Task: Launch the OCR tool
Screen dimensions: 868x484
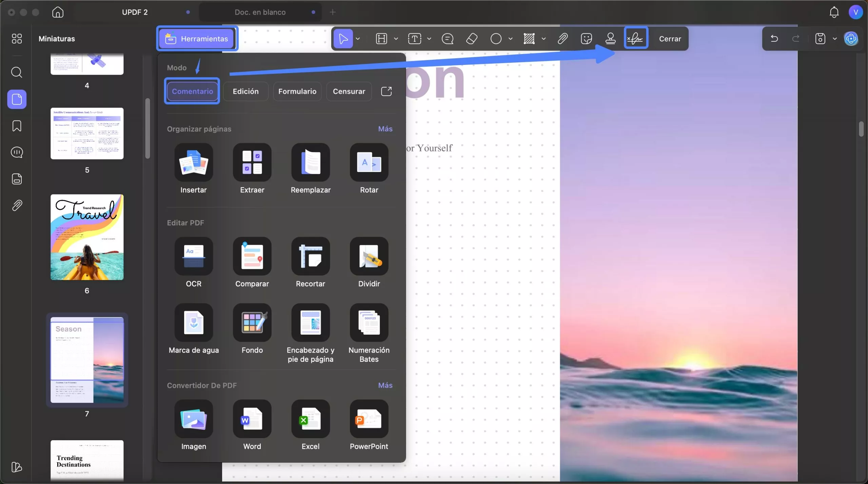Action: (194, 263)
